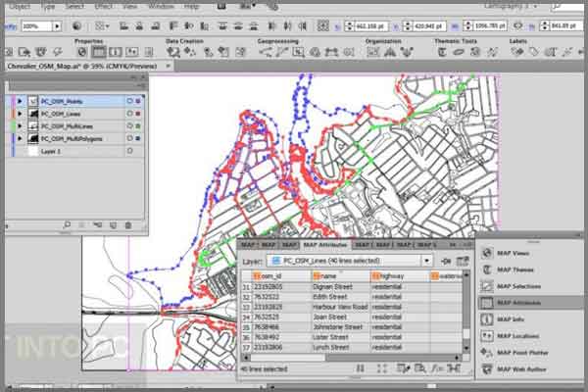Click the locate object magnifier icon in Layers

69,225
